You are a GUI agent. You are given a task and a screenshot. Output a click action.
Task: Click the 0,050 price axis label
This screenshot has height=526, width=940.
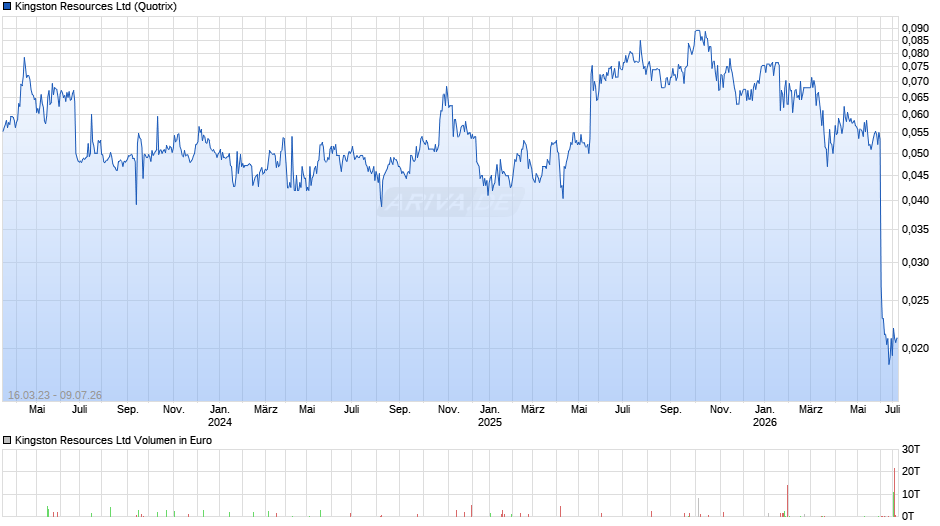pos(915,153)
